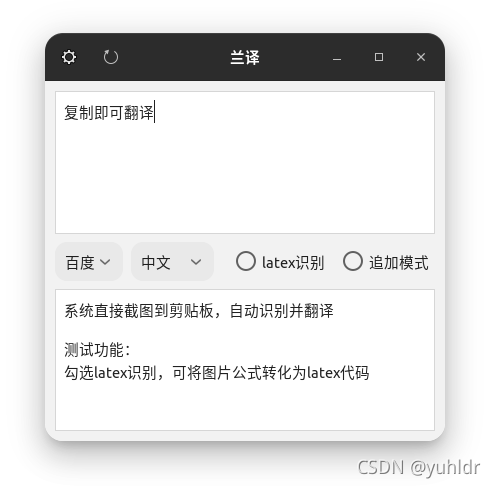Screen dimensions: 496x488
Task: Minimize the 兰译 window
Action: [x=337, y=59]
